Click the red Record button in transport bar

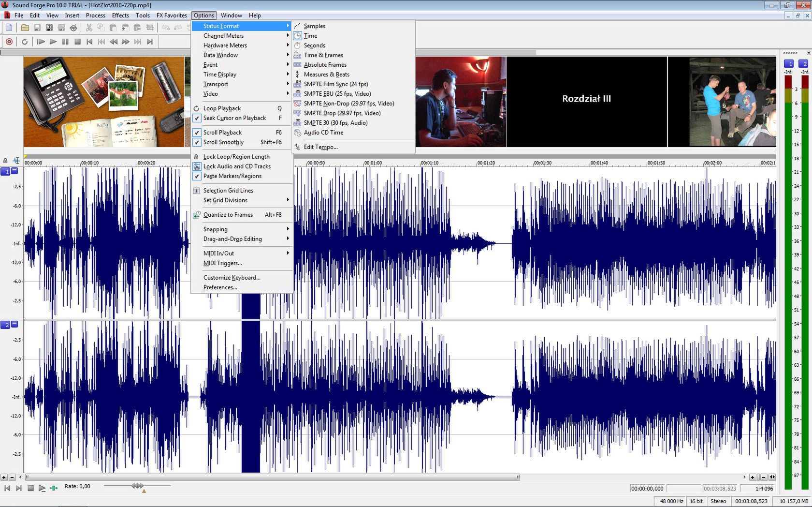pos(9,42)
